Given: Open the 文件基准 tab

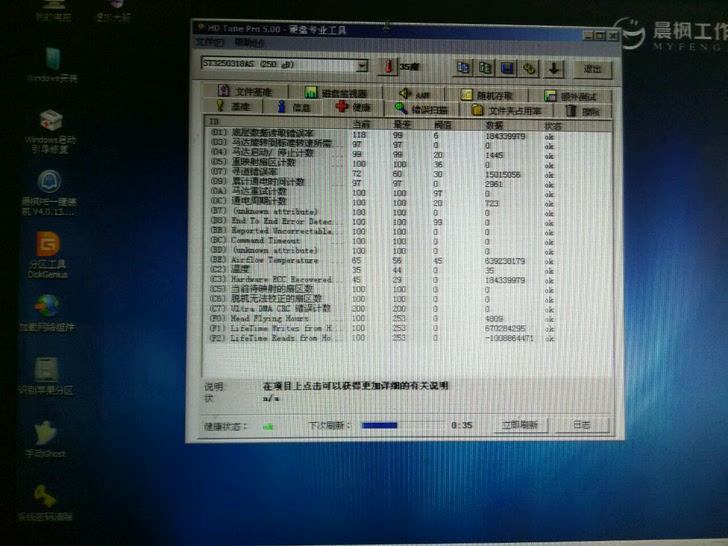Looking at the screenshot, I should point(245,91).
